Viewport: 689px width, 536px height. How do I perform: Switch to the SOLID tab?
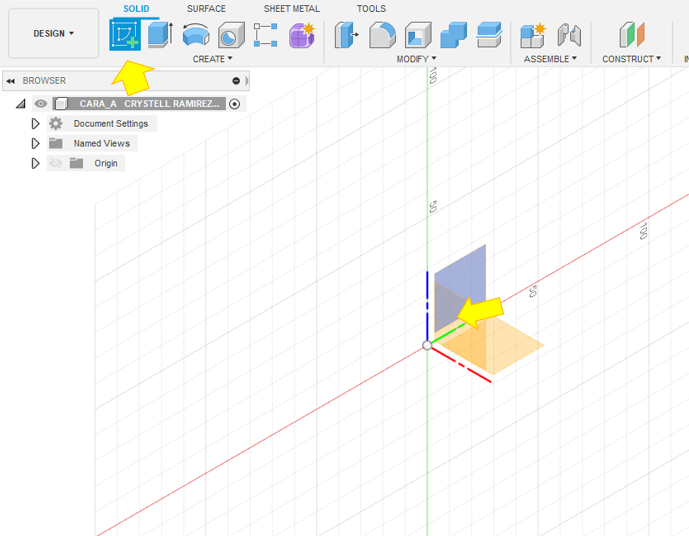coord(136,9)
